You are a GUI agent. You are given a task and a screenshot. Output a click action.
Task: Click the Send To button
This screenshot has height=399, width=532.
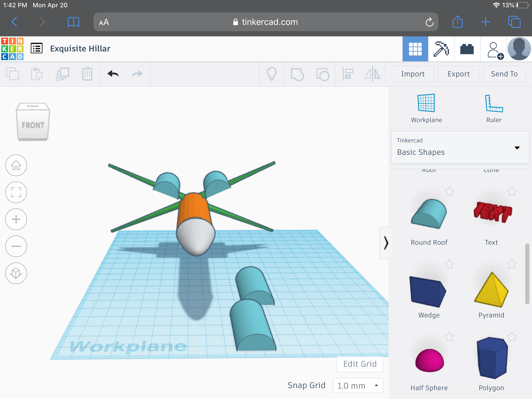(x=504, y=74)
